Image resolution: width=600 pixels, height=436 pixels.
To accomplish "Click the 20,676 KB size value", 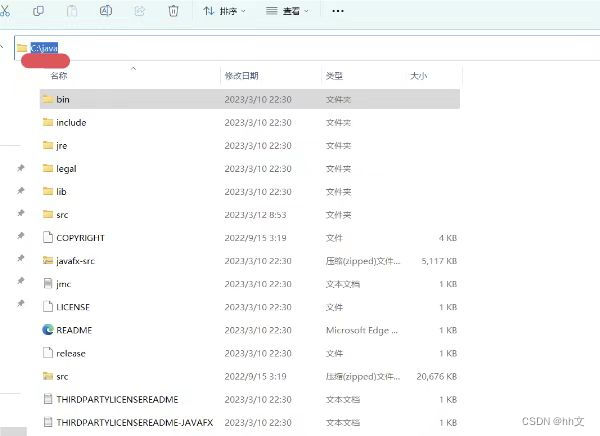I will [x=437, y=376].
